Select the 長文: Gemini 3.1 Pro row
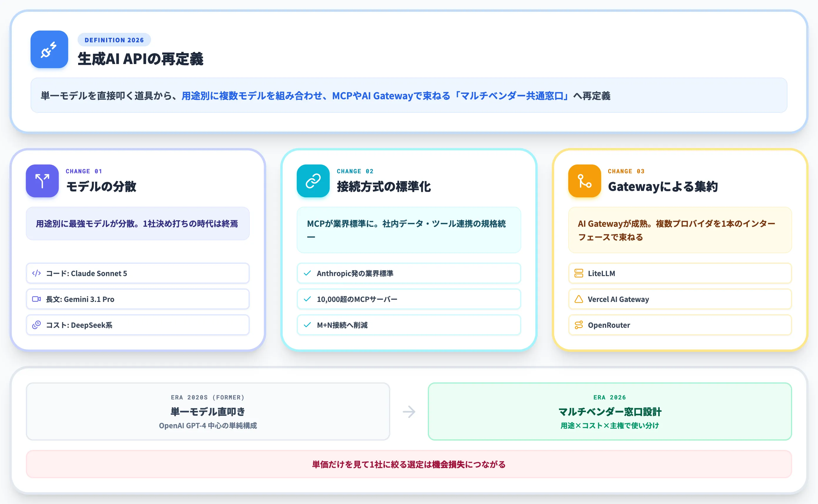 click(138, 299)
